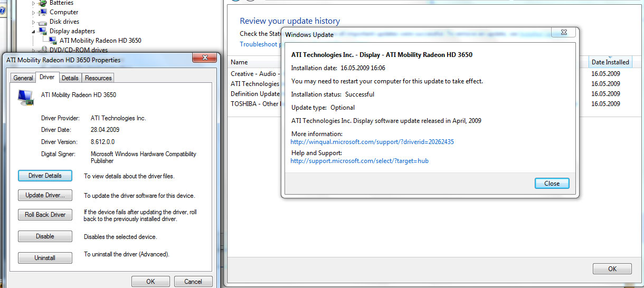
Task: Click the Roll Back Driver button
Action: pos(45,215)
